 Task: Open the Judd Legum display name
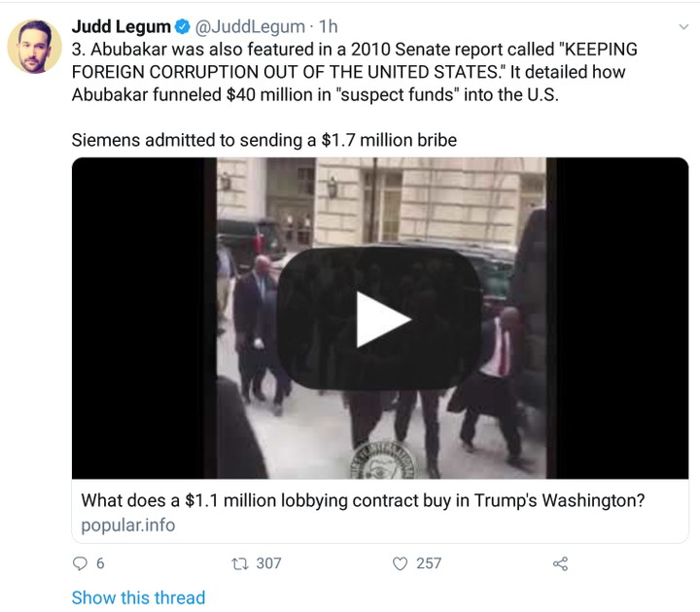tap(121, 27)
